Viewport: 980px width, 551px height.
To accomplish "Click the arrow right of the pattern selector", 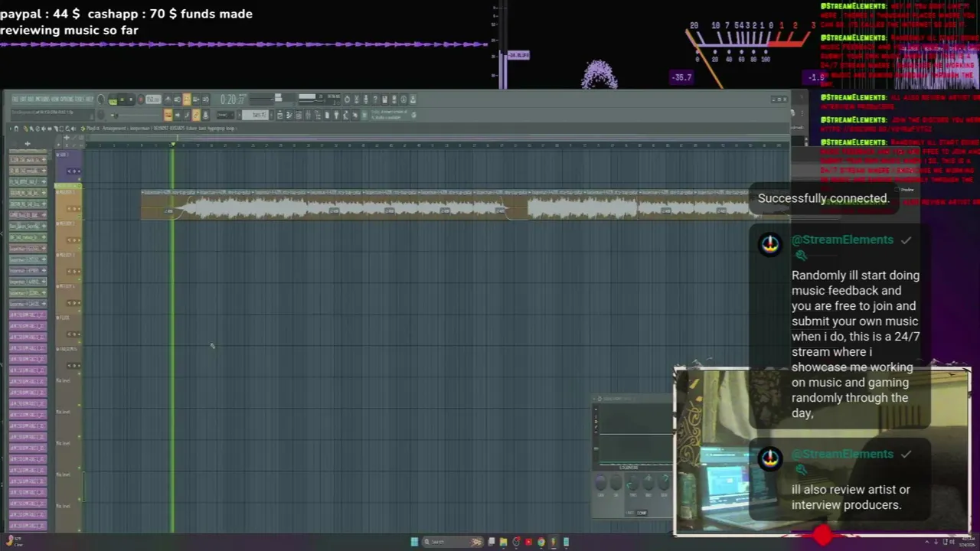I will point(271,115).
